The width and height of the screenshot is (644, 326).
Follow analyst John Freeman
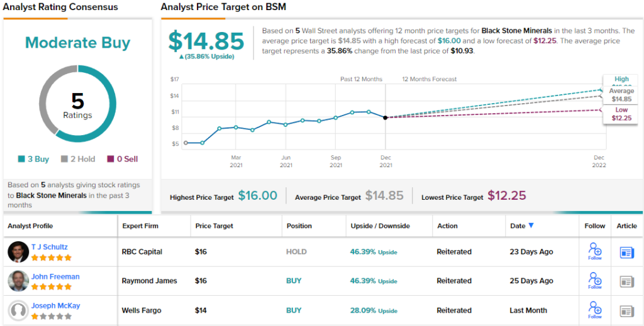pyautogui.click(x=594, y=281)
